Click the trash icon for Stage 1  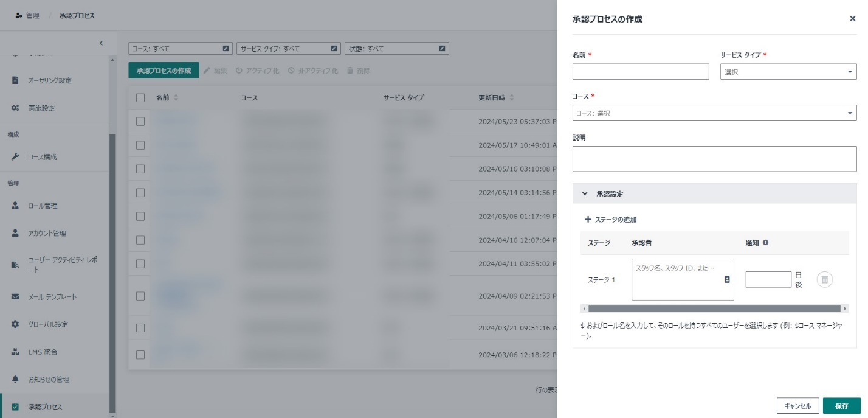coord(824,279)
